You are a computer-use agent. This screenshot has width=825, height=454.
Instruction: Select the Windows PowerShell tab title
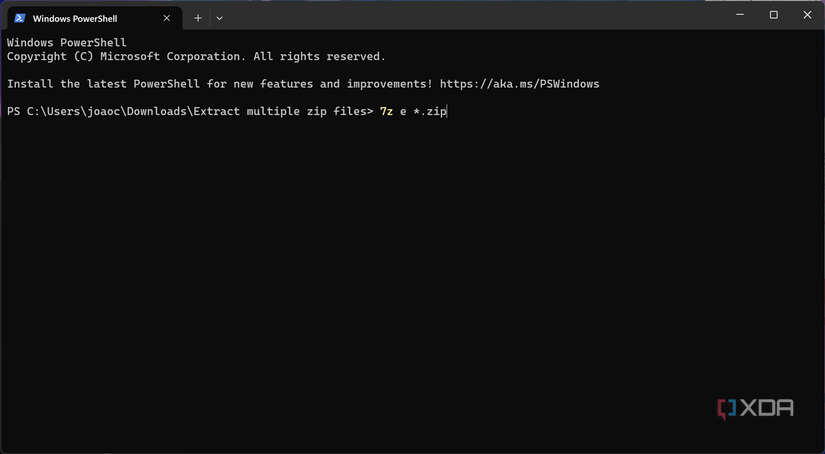[75, 18]
